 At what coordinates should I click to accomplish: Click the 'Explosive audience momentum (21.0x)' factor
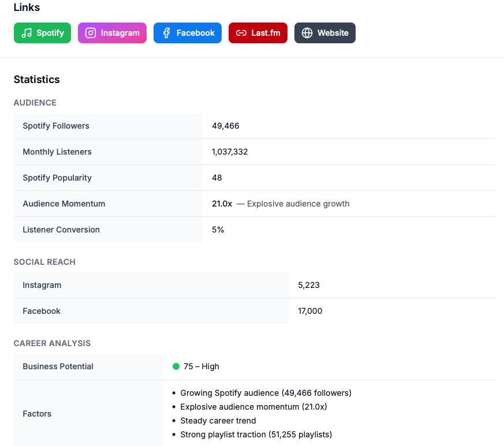(253, 407)
